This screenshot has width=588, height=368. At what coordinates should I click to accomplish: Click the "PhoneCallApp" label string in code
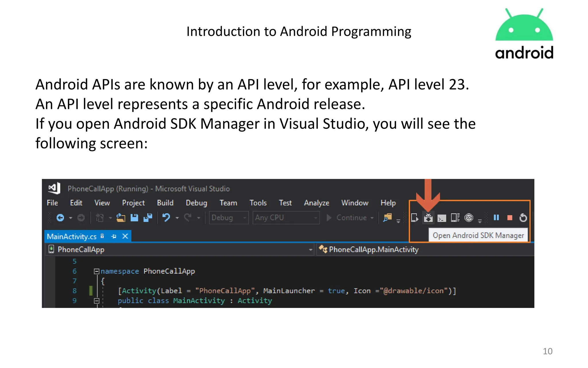225,291
